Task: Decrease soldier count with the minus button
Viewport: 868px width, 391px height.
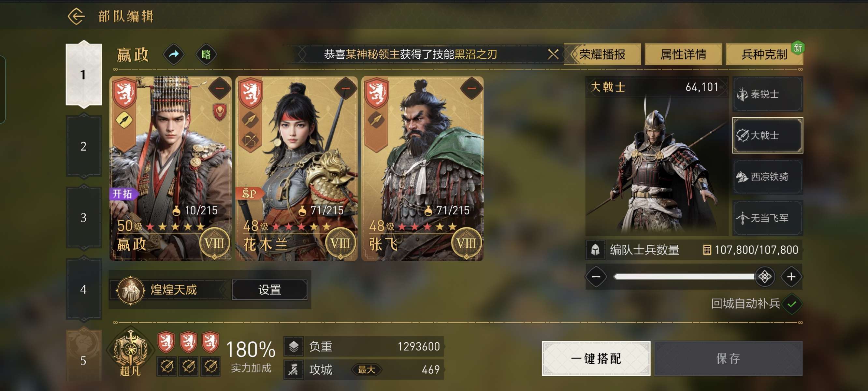Action: coord(596,276)
